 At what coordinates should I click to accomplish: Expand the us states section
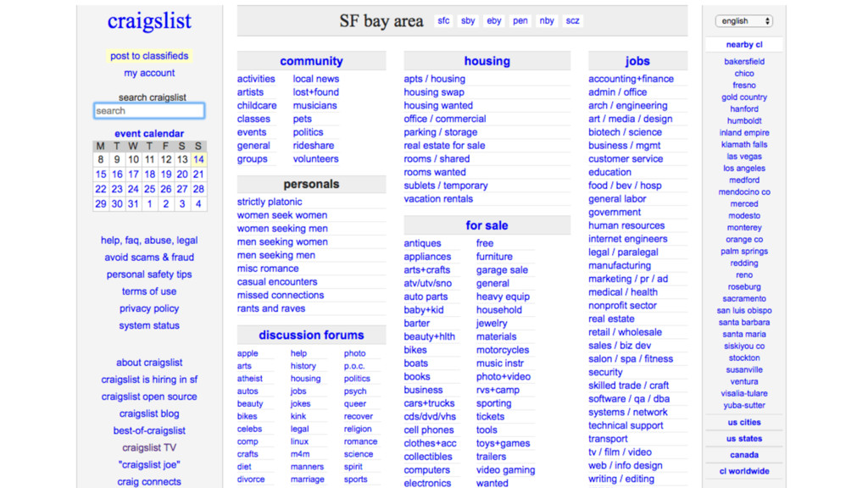tap(744, 439)
